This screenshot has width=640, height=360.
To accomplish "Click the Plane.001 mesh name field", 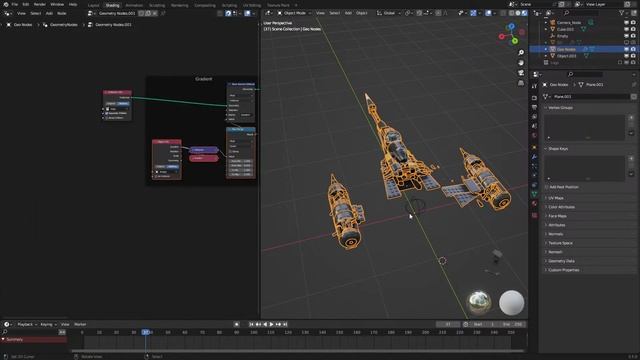I will click(x=591, y=97).
